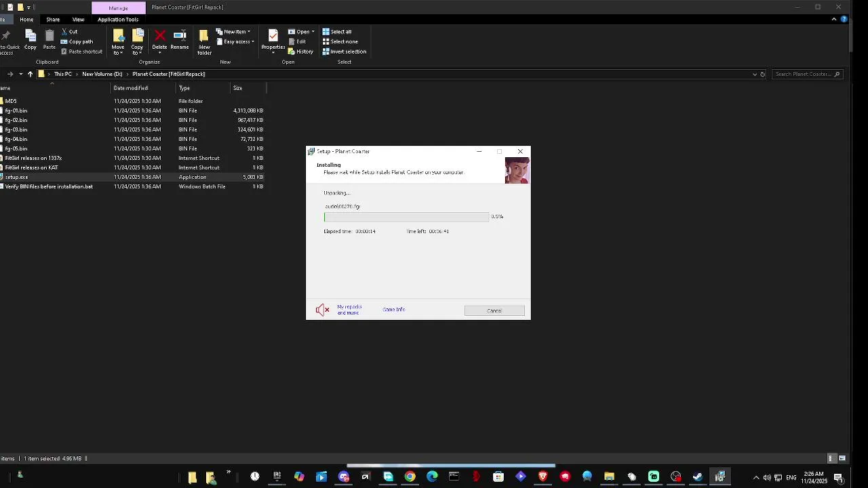Screen dimensions: 868x488
Task: Open the Move to dropdown
Action: click(x=118, y=42)
